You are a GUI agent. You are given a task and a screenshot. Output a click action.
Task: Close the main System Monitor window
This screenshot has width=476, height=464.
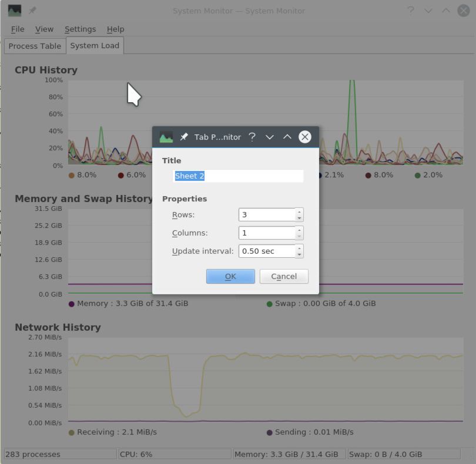pos(464,11)
